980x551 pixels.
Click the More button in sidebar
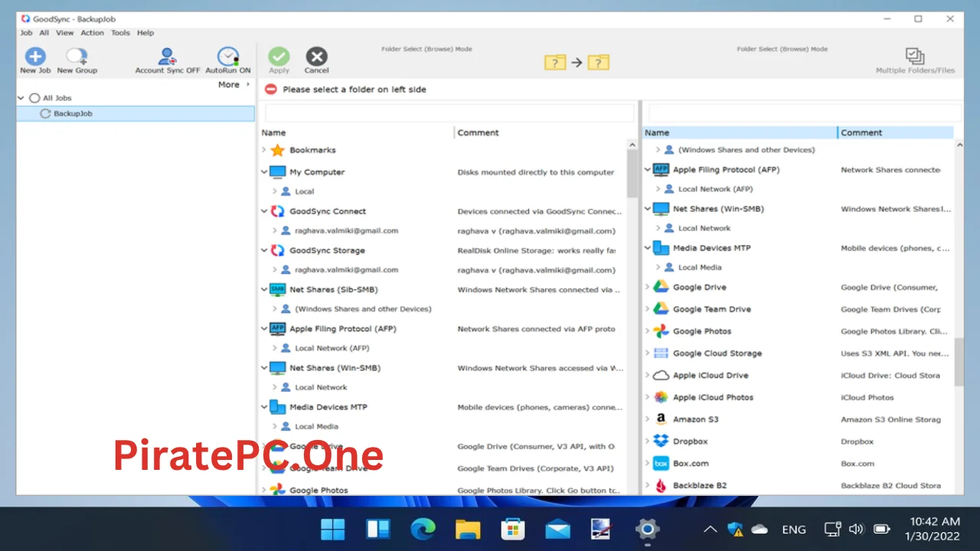(x=234, y=84)
